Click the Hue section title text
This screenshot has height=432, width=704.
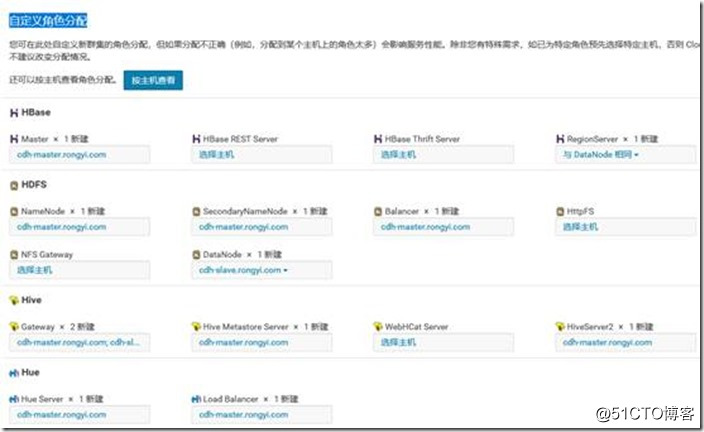31,372
